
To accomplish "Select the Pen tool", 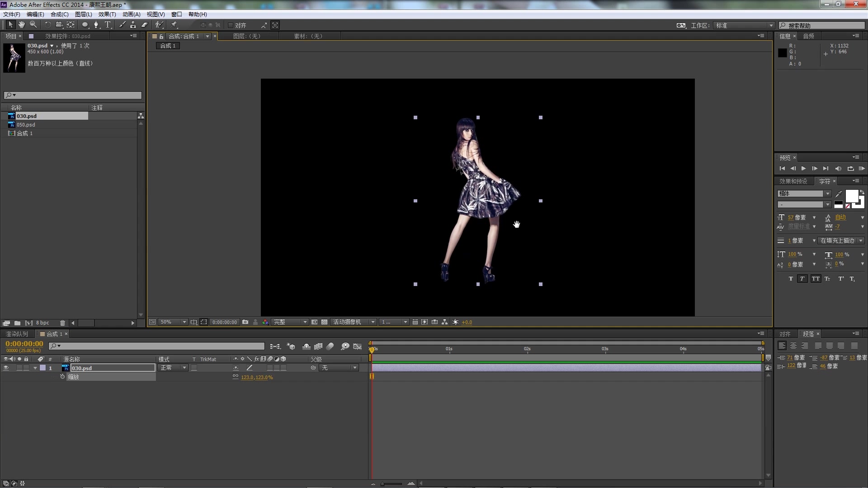I will [x=96, y=25].
